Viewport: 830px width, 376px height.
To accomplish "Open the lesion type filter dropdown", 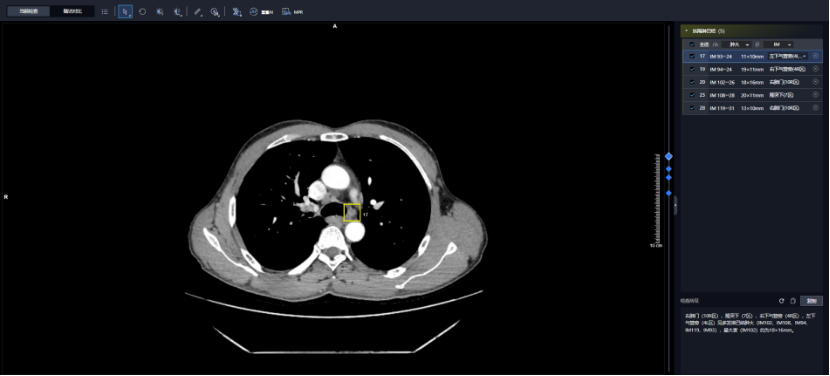I will tap(737, 44).
